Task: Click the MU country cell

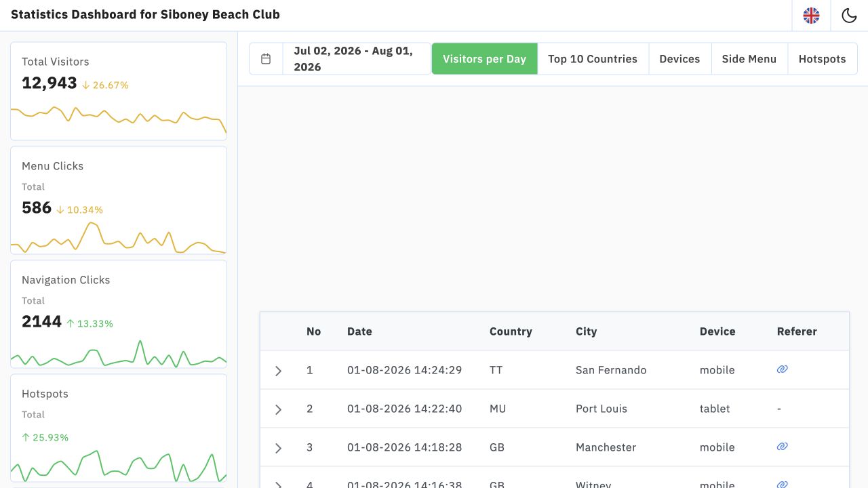Action: click(x=498, y=409)
